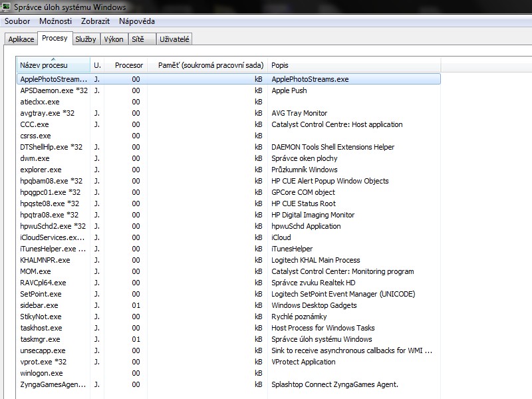
Task: Click DAEMON Tools Shell Extensions Helper description
Action: pos(333,147)
